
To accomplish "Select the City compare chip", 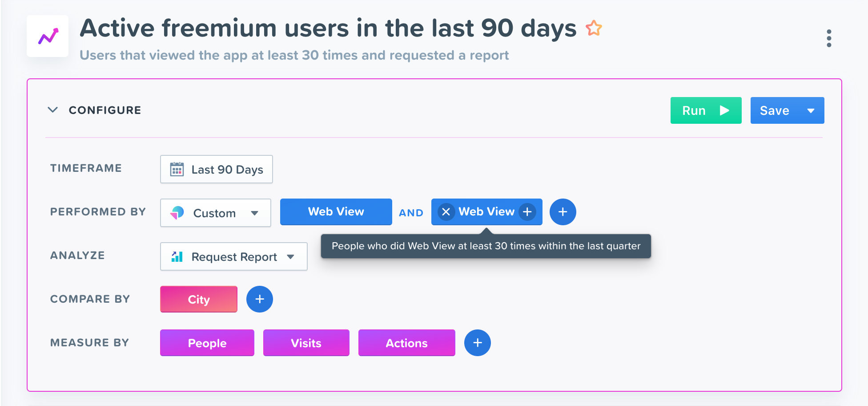I will (198, 299).
